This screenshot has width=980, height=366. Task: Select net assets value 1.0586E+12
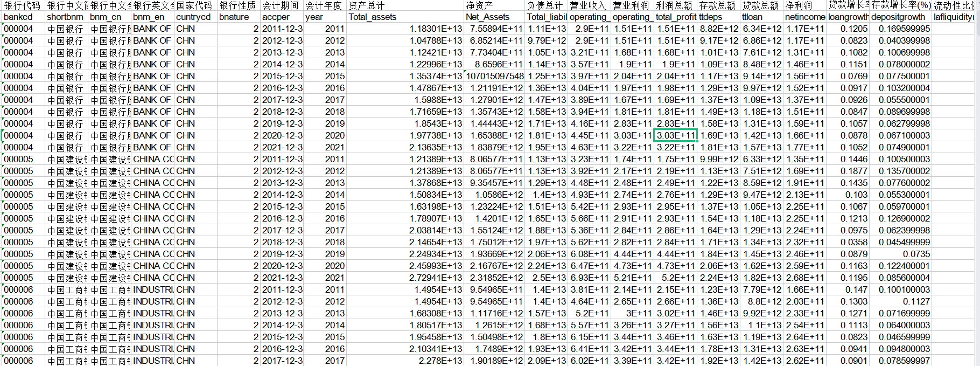click(x=494, y=195)
